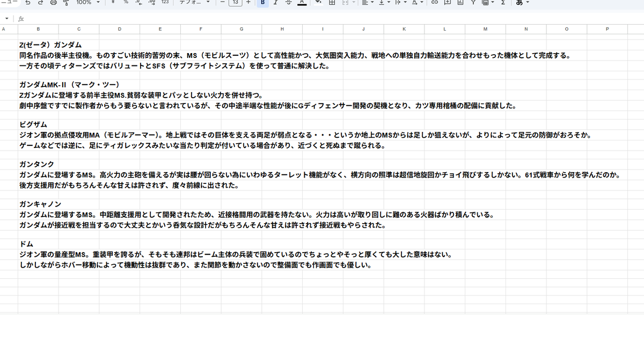Open the input tools あ dropdown
Image resolution: width=644 pixels, height=362 pixels.
click(522, 3)
